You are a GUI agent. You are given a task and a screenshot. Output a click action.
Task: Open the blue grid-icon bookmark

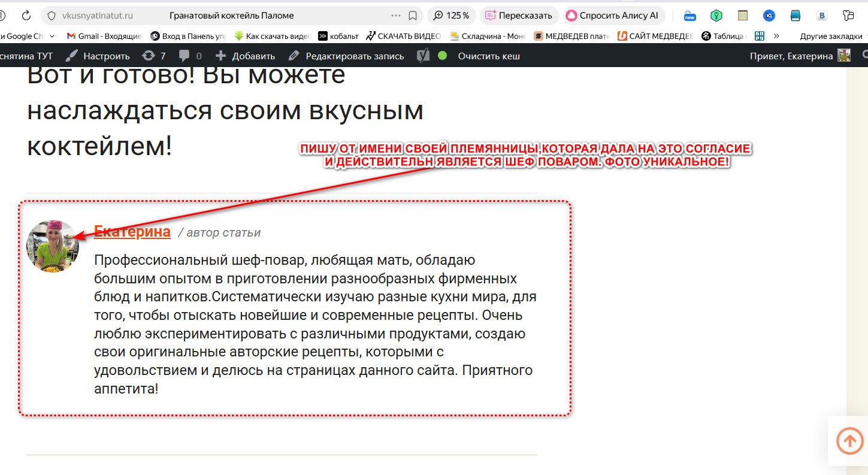coord(760,36)
